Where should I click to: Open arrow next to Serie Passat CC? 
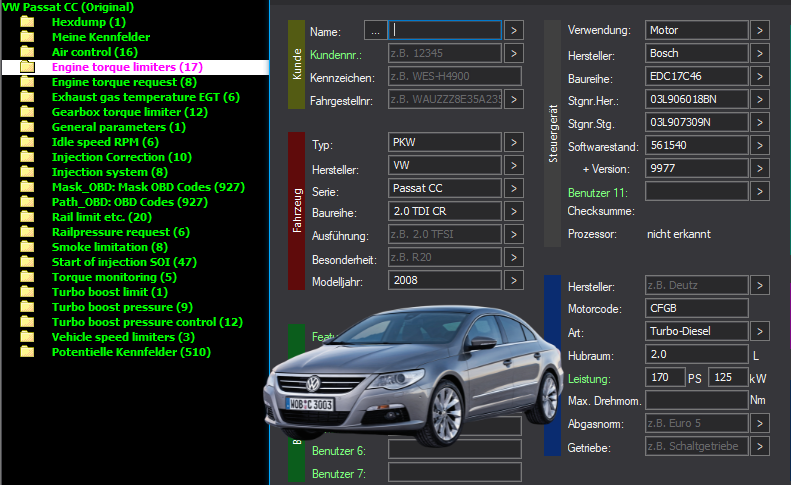coord(514,189)
